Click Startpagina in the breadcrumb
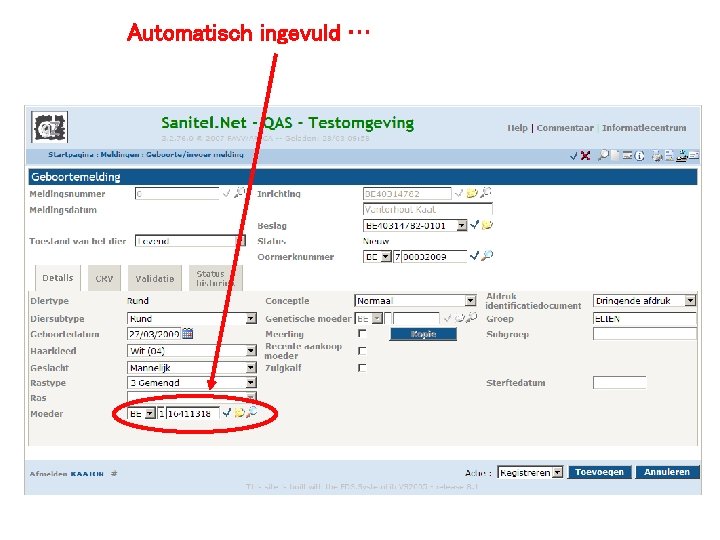The width and height of the screenshot is (720, 540). point(71,154)
